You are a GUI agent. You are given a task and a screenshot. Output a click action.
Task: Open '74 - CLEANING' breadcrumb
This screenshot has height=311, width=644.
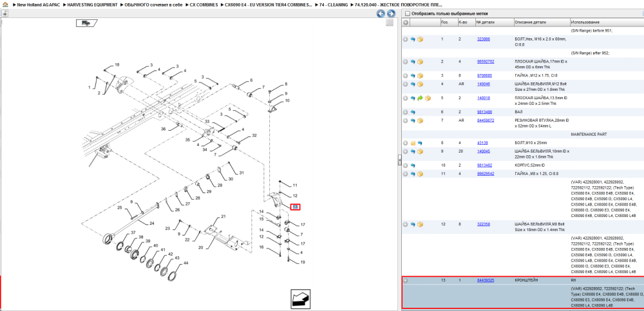[334, 5]
